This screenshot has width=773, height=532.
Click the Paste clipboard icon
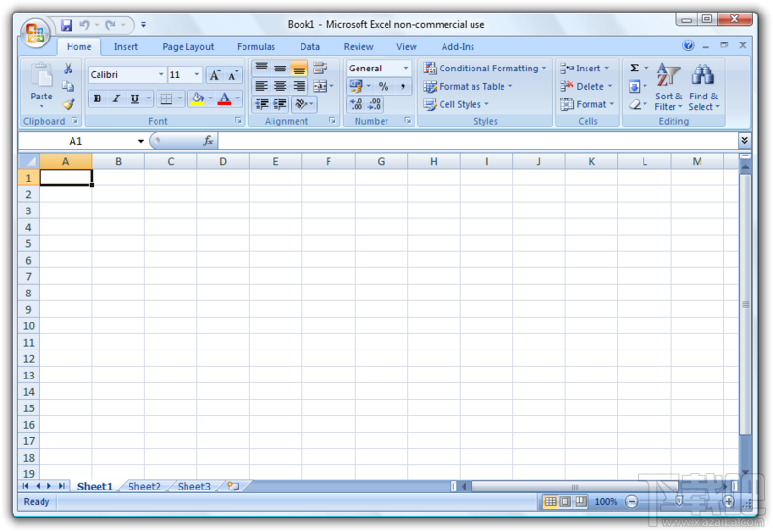click(x=42, y=77)
